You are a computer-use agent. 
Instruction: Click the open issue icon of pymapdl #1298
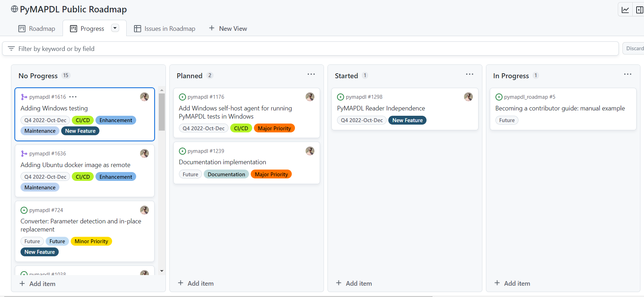[341, 97]
